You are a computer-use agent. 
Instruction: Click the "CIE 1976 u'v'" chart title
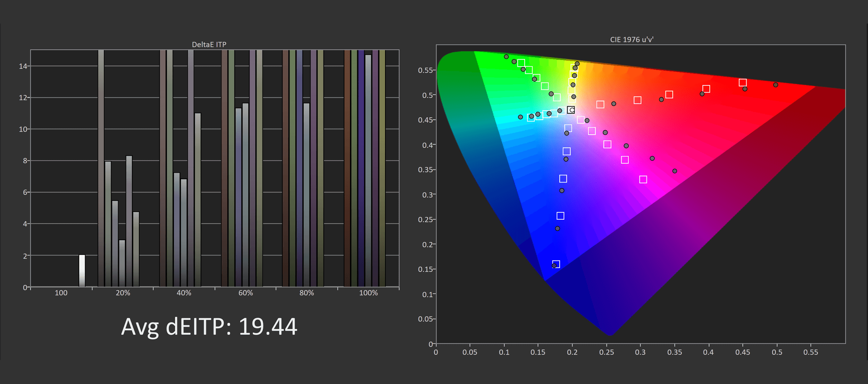(x=632, y=40)
